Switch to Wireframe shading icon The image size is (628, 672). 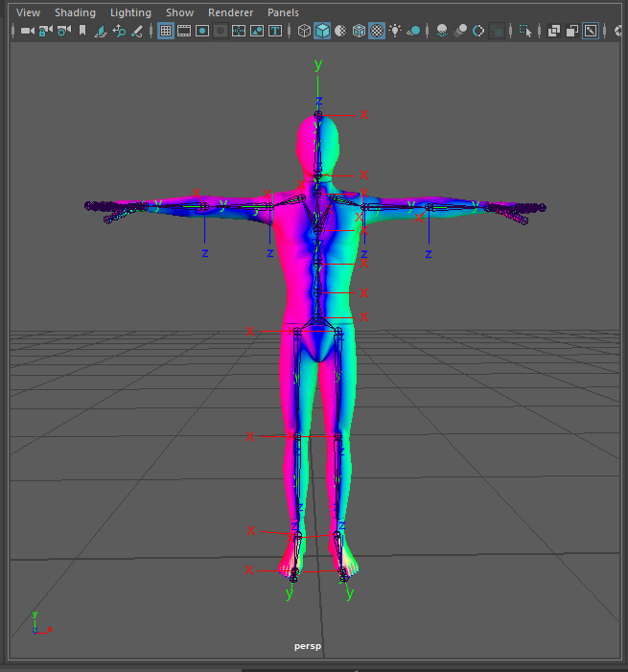[304, 31]
